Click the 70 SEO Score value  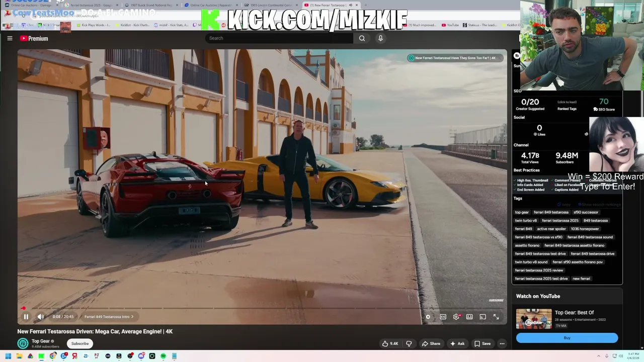point(604,102)
